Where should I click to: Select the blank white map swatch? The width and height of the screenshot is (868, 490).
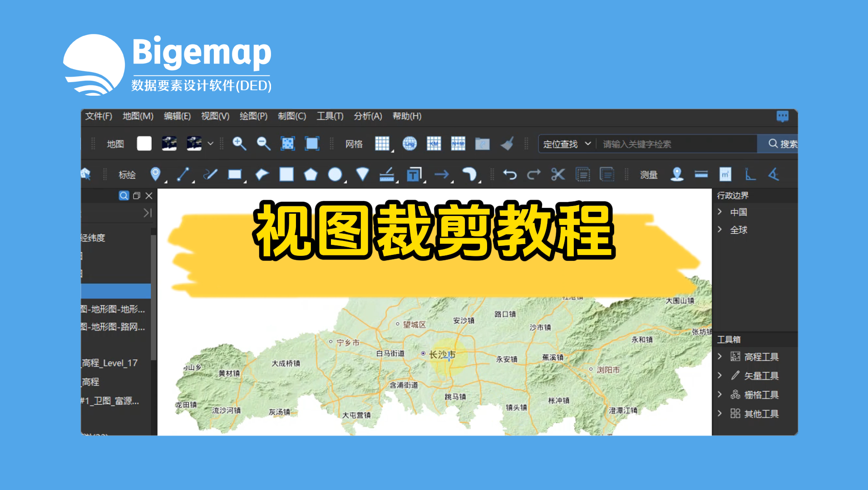point(144,144)
